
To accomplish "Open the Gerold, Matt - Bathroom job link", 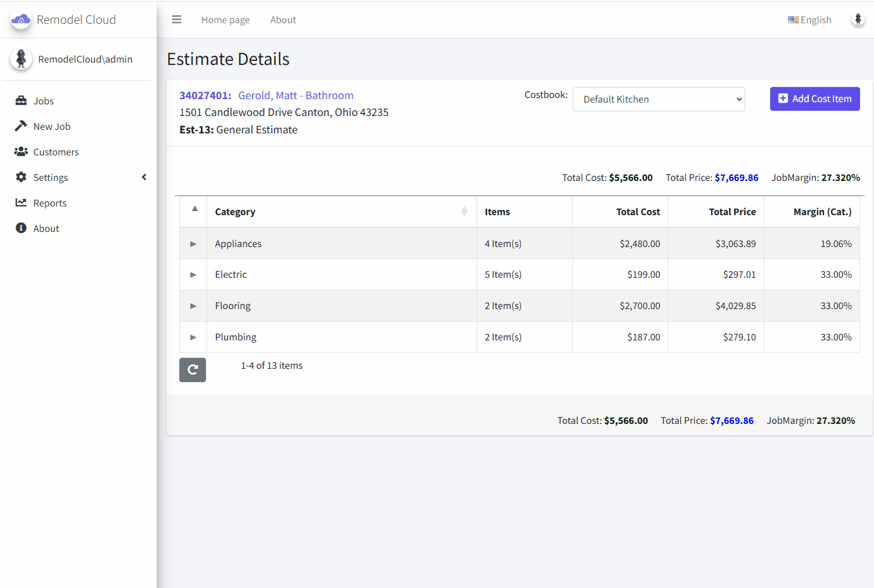I will click(295, 96).
